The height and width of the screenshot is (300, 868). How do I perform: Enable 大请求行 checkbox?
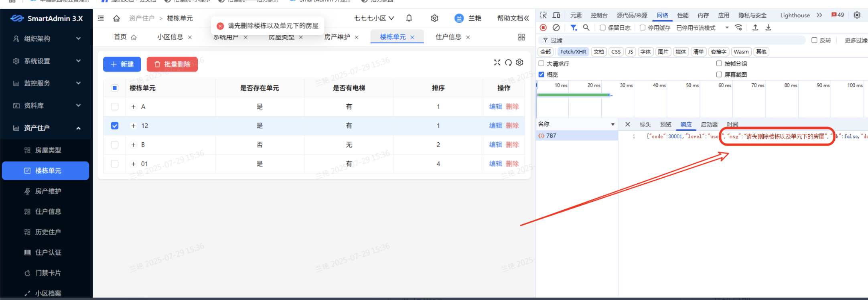tap(541, 63)
